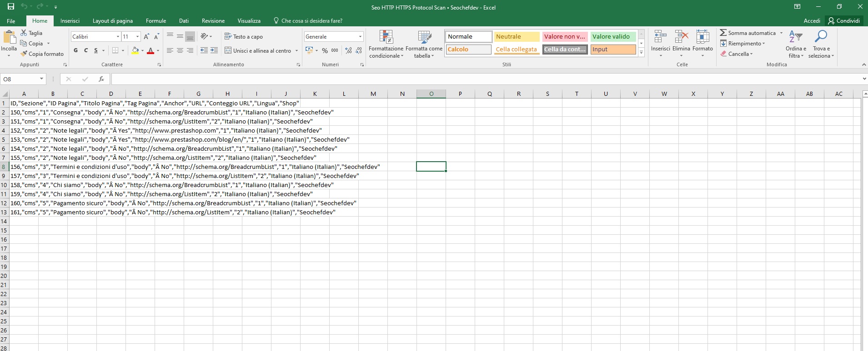This screenshot has width=868, height=351.
Task: Apply the Calcolo cell style
Action: 468,49
